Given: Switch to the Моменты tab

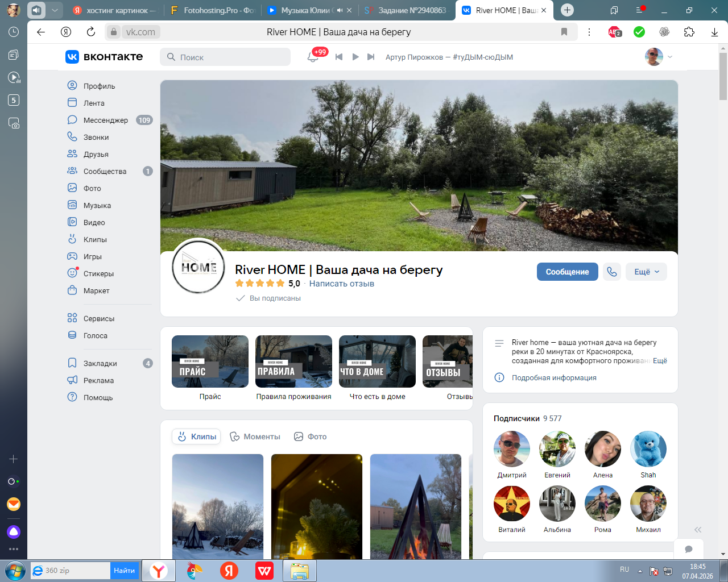Looking at the screenshot, I should [x=255, y=436].
